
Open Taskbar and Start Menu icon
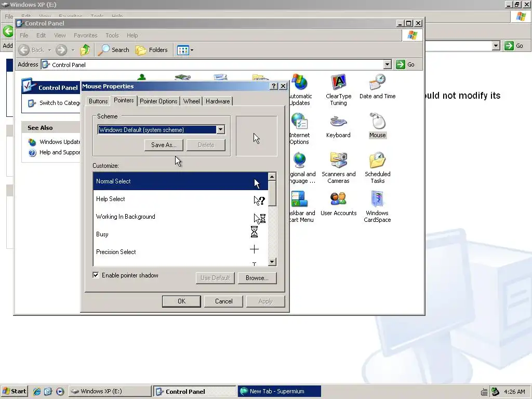301,207
